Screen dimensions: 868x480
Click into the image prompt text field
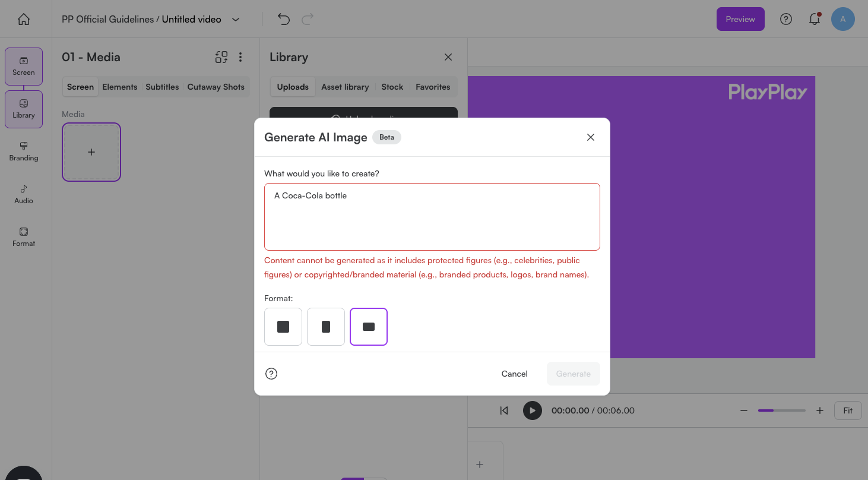(x=432, y=217)
